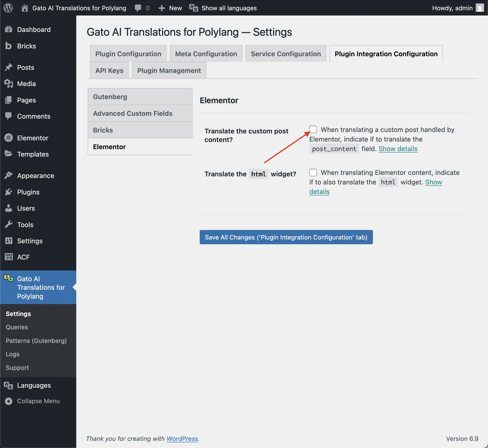Click the admin user avatar
The height and width of the screenshot is (448, 488).
pyautogui.click(x=479, y=8)
